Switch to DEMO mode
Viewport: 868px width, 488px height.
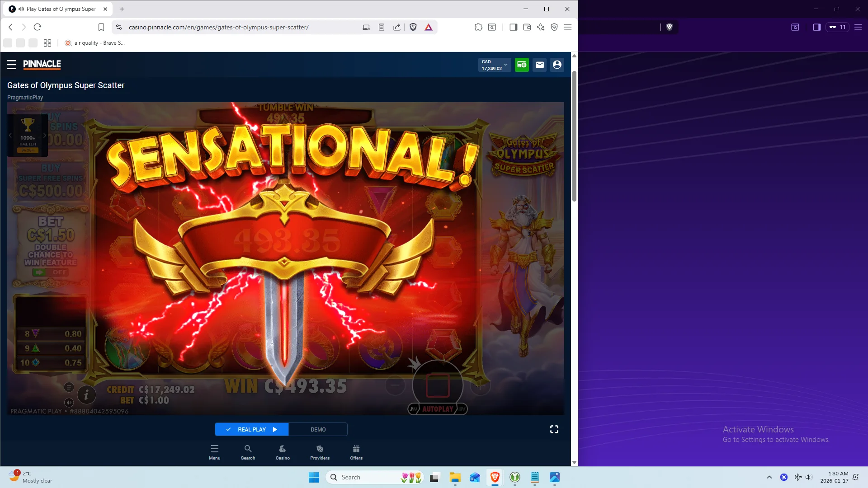(x=318, y=429)
